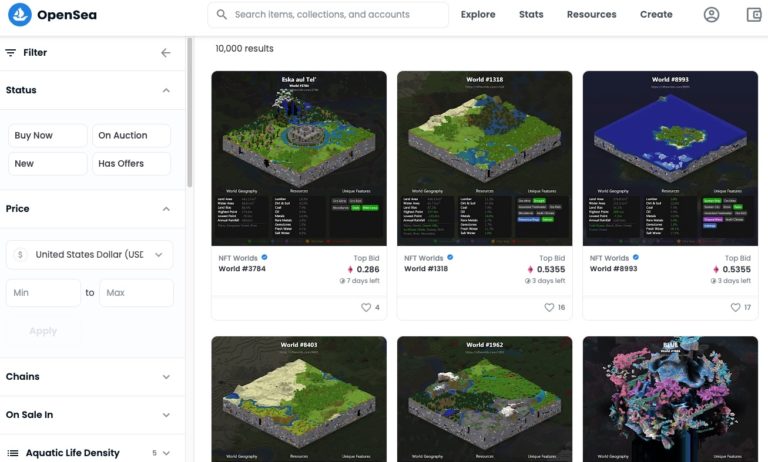Open the World #1318 title link
The width and height of the screenshot is (768, 462).
[426, 268]
